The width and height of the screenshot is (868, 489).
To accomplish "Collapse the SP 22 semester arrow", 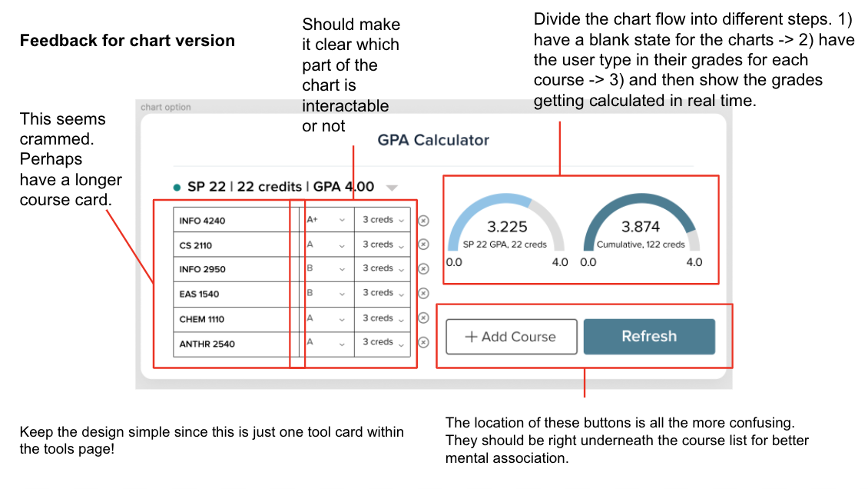I will pos(392,188).
